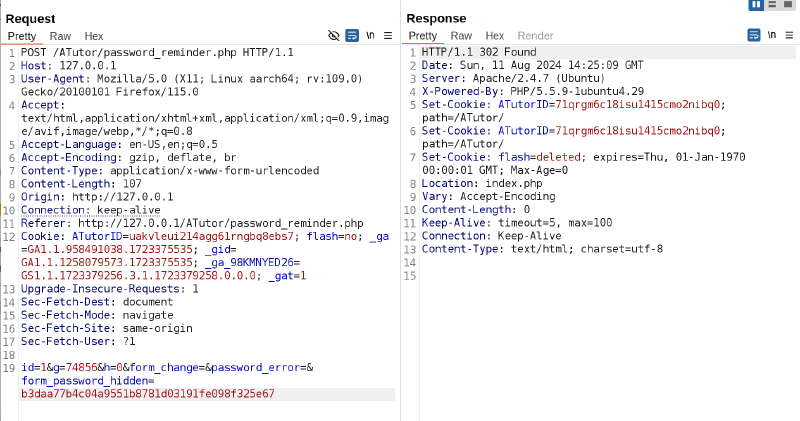Click the Sec-Fetch-Dest: document header
The image size is (800, 421).
(97, 302)
